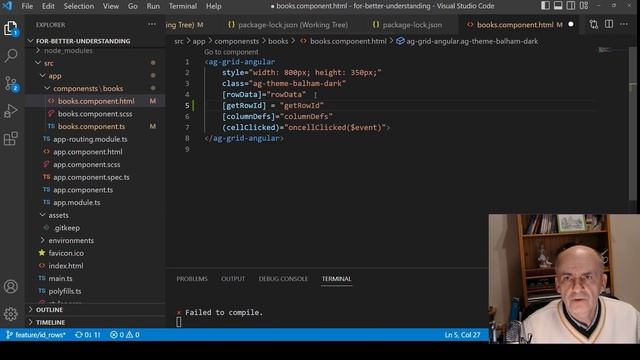
Task: Switch to the package-lock.json tab
Action: coord(407,25)
